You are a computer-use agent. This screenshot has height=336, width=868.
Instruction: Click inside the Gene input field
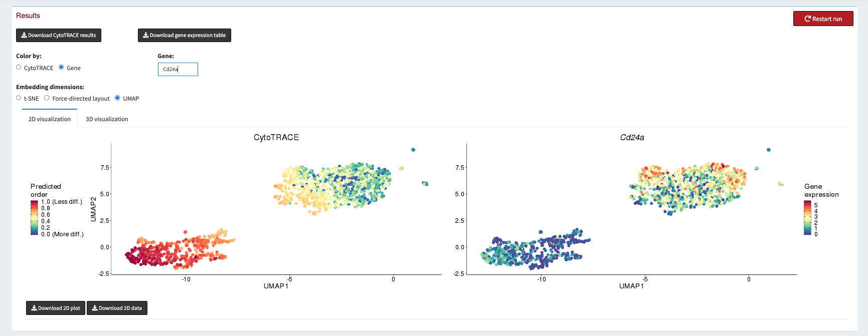(178, 69)
